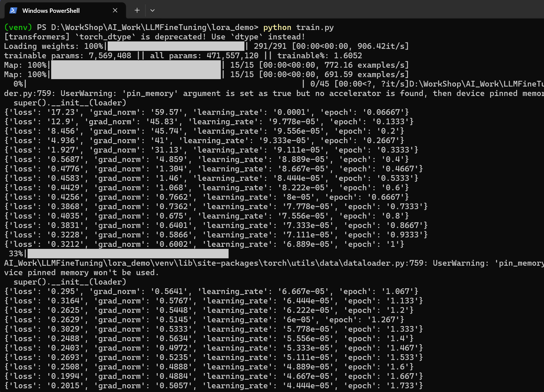This screenshot has height=392, width=544.
Task: Click 'vice pinned memory won't be used.' text
Action: point(81,272)
